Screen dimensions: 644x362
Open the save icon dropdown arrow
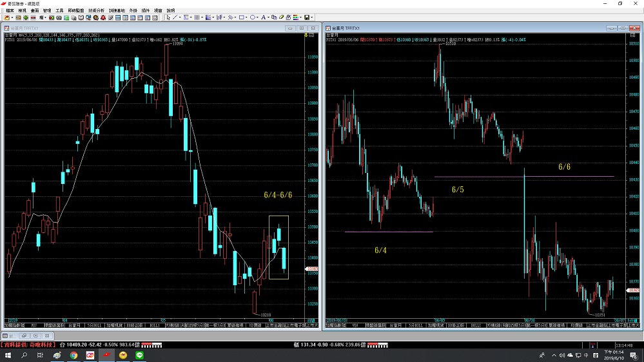313,17
